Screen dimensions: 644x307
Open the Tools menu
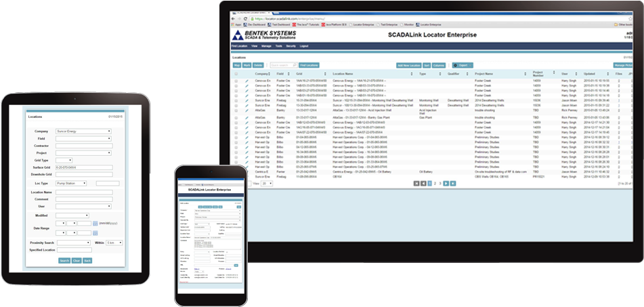(279, 46)
